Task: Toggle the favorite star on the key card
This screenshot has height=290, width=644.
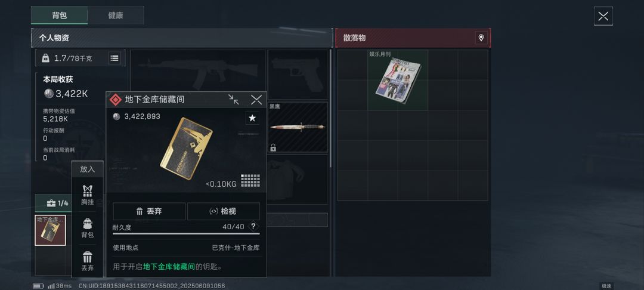Action: tap(252, 118)
